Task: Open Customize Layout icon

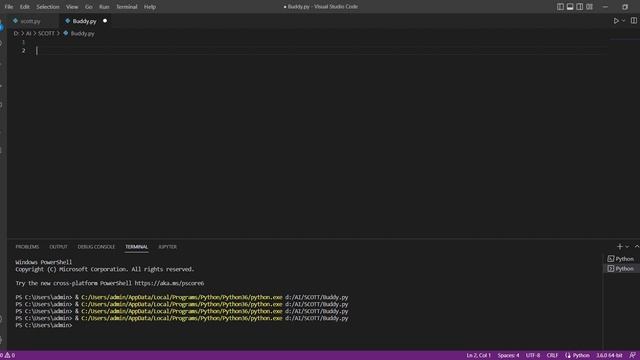Action: click(x=589, y=7)
